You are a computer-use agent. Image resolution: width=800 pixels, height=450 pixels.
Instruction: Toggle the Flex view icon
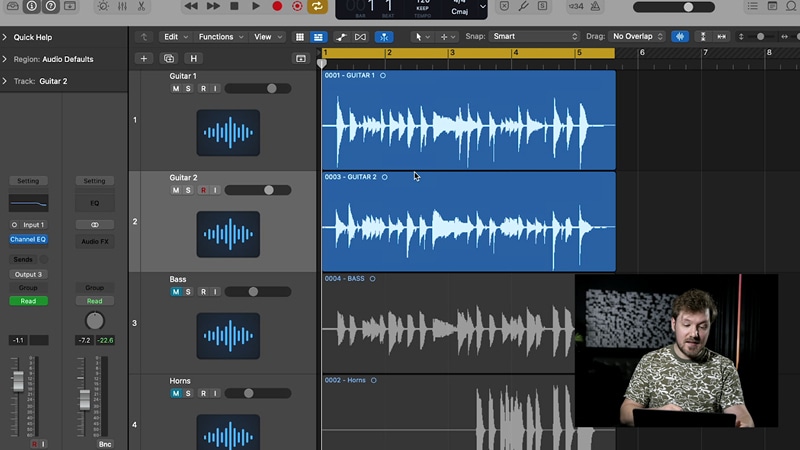(360, 37)
